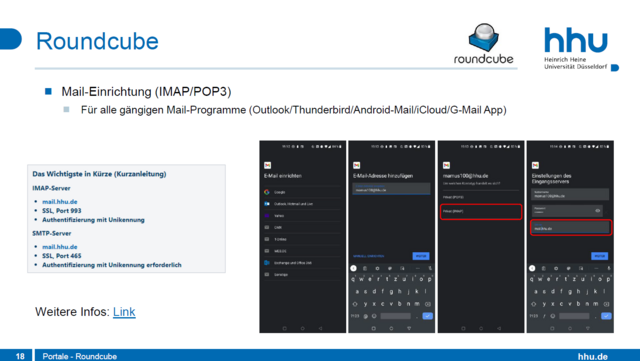This screenshot has height=361, width=640.
Task: Click the server field containing mail.hhu.de
Action: coord(571,227)
